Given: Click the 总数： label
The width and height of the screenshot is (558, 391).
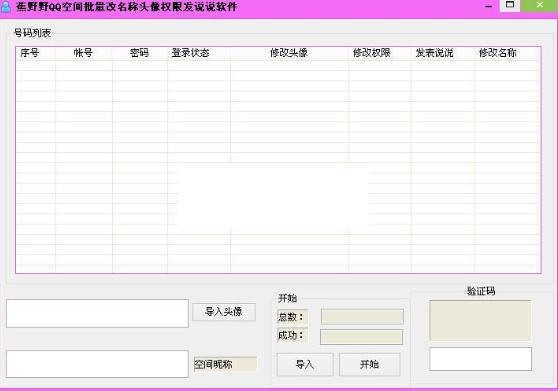Looking at the screenshot, I should (291, 317).
